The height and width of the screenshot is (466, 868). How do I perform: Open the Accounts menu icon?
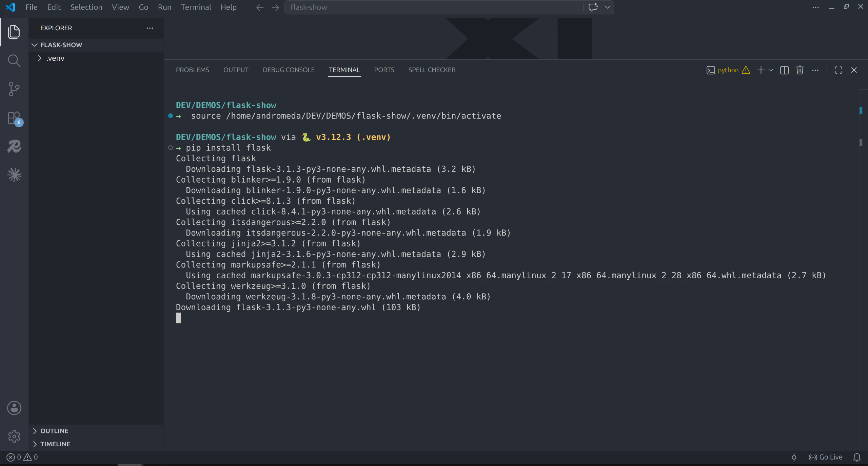pos(14,408)
